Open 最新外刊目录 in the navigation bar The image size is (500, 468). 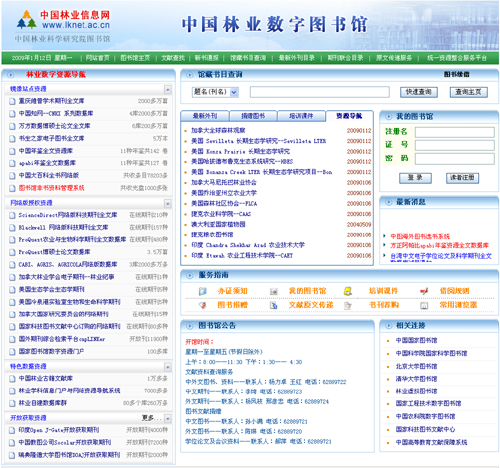click(297, 58)
